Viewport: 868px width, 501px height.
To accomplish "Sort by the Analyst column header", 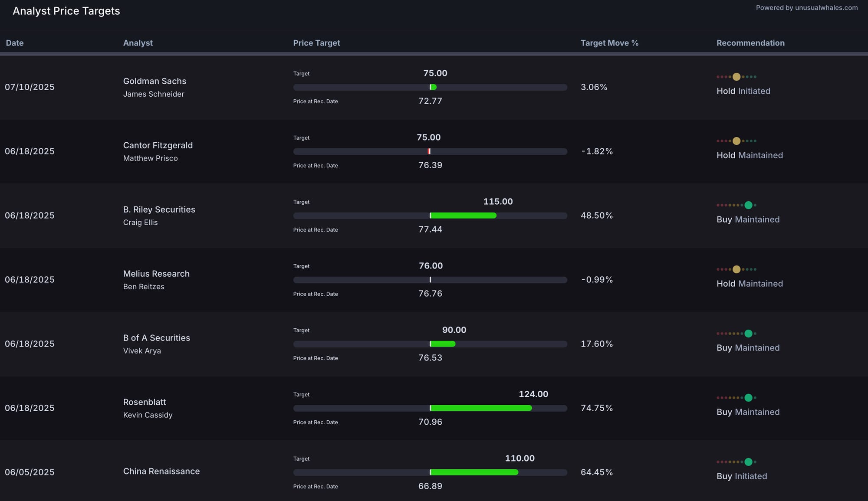I will click(x=138, y=43).
